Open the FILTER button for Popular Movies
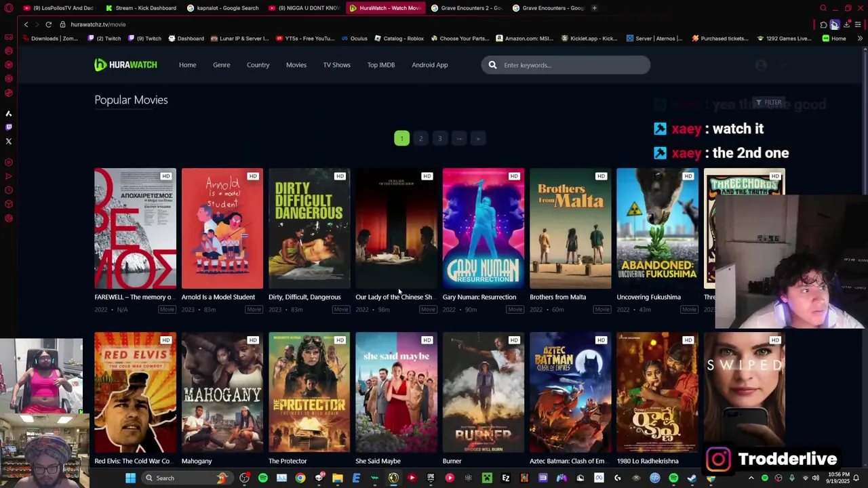 tap(768, 102)
